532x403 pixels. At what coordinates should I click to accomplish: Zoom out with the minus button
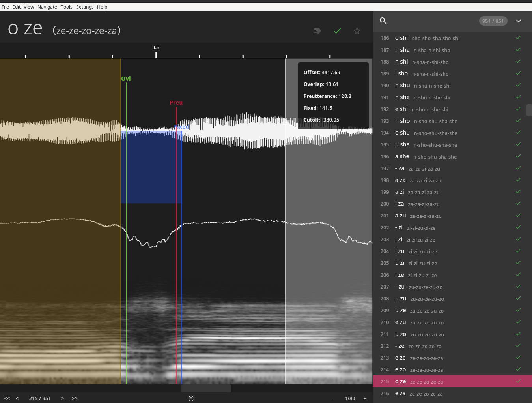[333, 398]
